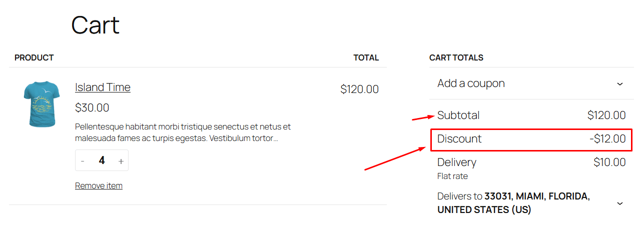The height and width of the screenshot is (225, 644).
Task: Click the Delivery label
Action: pyautogui.click(x=457, y=162)
